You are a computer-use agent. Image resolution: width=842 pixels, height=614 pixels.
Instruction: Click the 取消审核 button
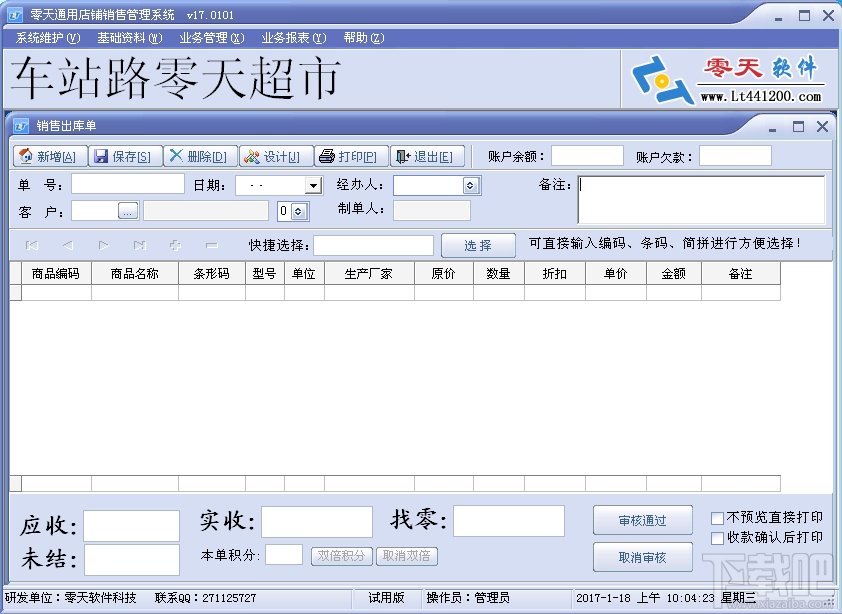pyautogui.click(x=642, y=557)
